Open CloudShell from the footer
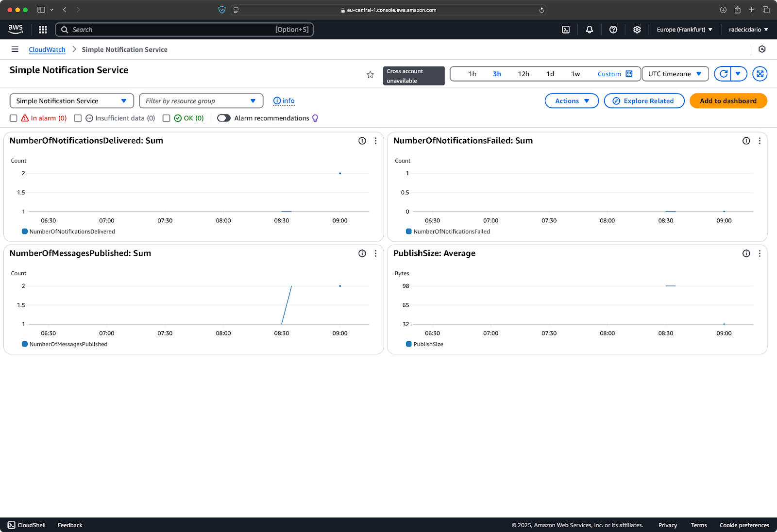The height and width of the screenshot is (532, 777). (27, 525)
